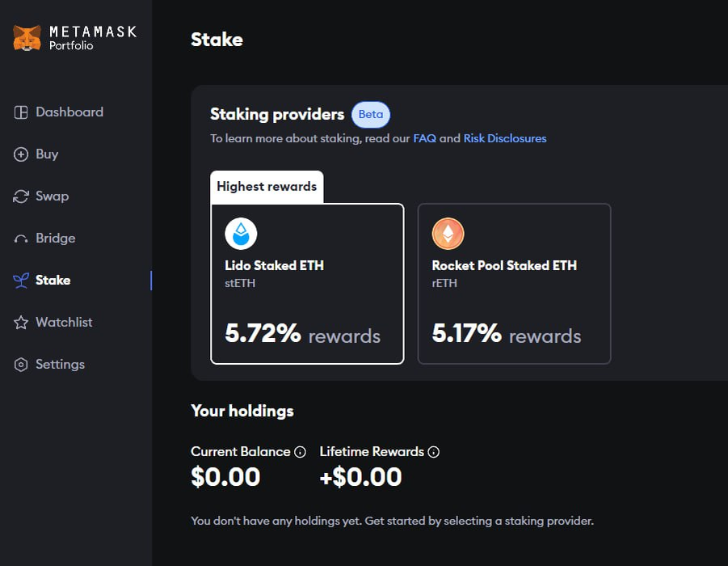Click the Highest rewards label tab
The image size is (728, 566).
[x=267, y=187]
